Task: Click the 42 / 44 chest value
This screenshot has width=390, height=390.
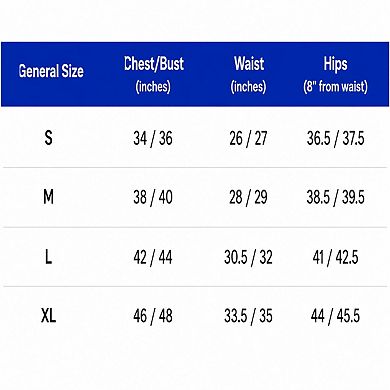Action: pyautogui.click(x=153, y=257)
